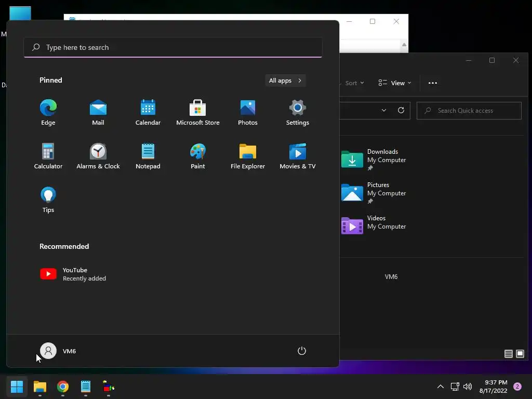Open the notifications badge showing 2
Screen dimensions: 532x399
(x=517, y=387)
